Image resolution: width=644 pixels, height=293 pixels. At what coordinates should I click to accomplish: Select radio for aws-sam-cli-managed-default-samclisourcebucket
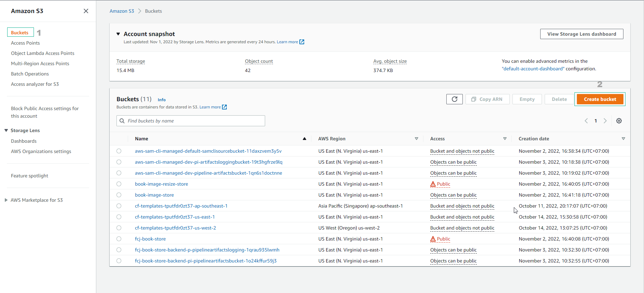(x=119, y=151)
